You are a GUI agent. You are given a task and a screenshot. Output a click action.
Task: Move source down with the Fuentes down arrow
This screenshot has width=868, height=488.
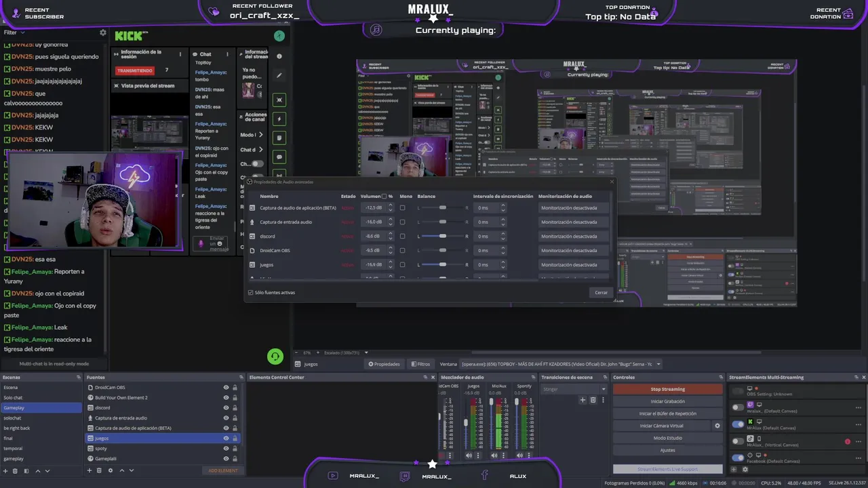pos(132,470)
